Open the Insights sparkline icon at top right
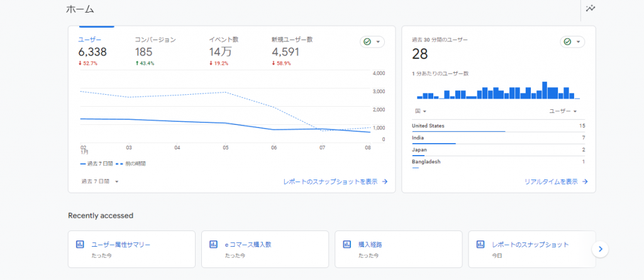The width and height of the screenshot is (644, 280). tap(591, 8)
